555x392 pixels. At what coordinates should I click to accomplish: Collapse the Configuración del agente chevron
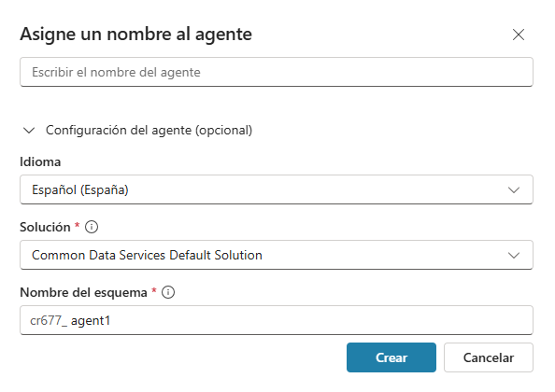29,131
